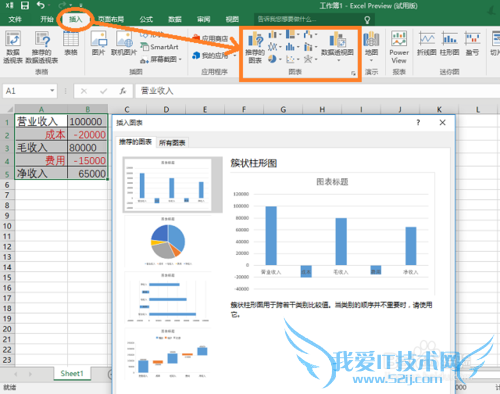Screen dimensions: 500x394
Task: Select cell A3 containing 毛收入
Action: 41,147
